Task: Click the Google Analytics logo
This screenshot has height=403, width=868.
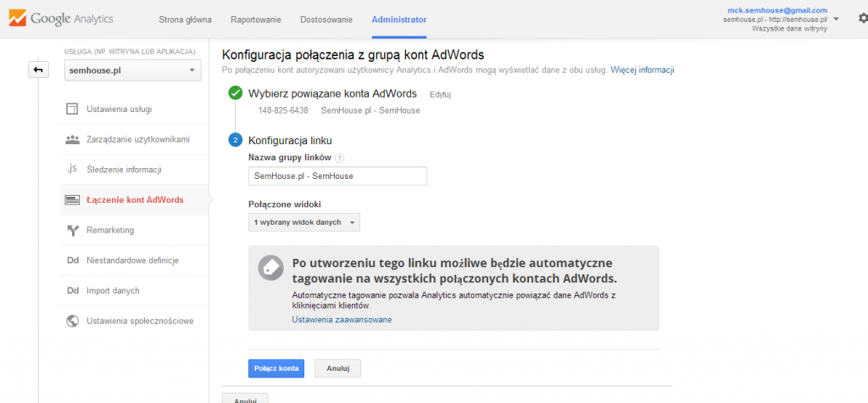Action: pyautogui.click(x=59, y=18)
